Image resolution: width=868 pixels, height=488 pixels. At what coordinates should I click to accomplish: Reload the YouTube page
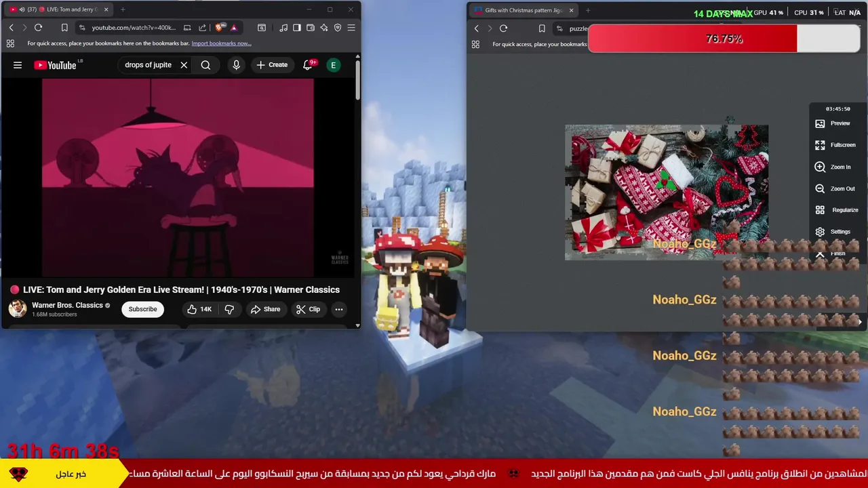(38, 28)
